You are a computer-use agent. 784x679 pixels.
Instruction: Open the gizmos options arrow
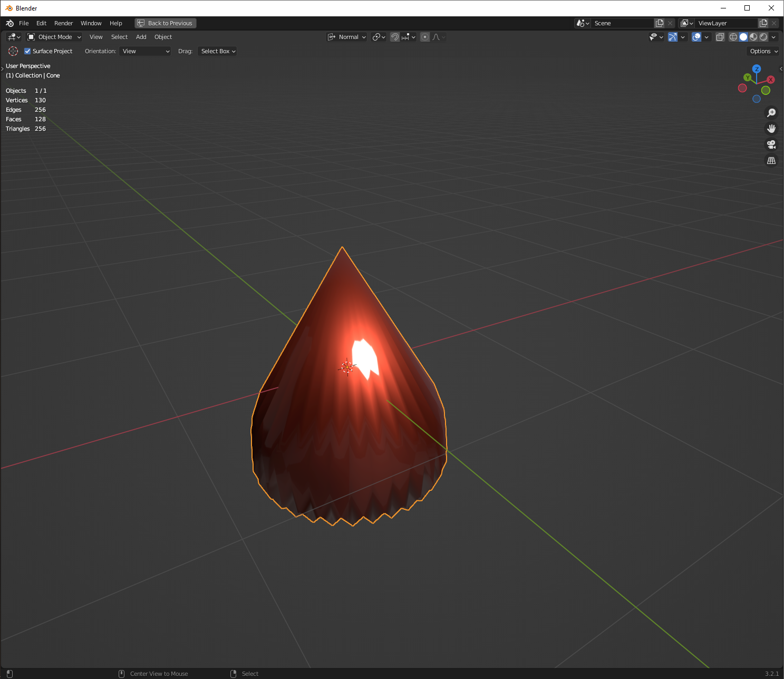[683, 37]
